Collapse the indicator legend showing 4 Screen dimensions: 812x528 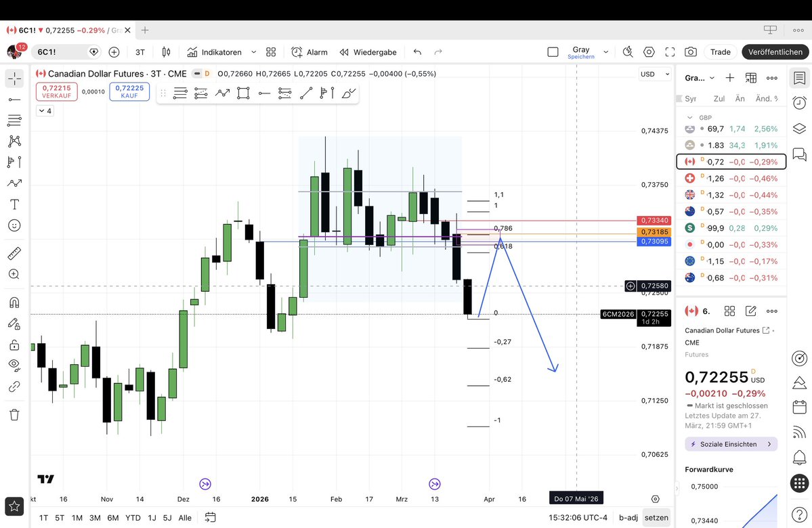pos(45,111)
